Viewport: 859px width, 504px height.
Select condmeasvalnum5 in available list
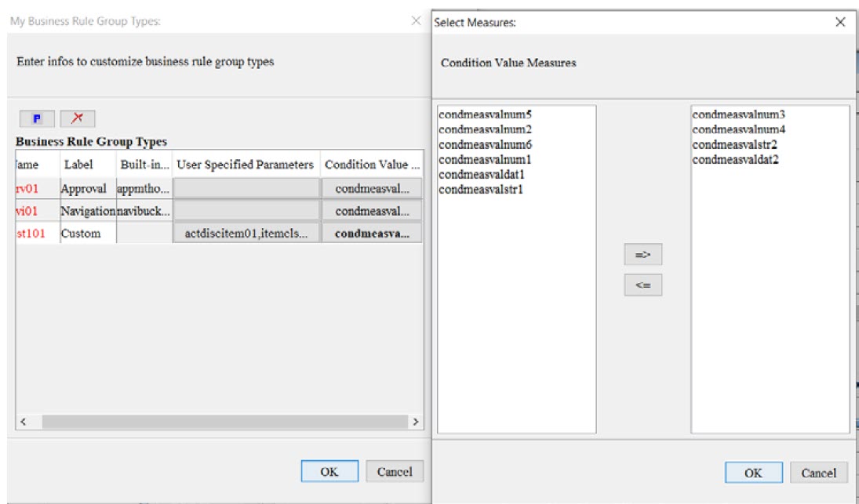click(x=485, y=114)
